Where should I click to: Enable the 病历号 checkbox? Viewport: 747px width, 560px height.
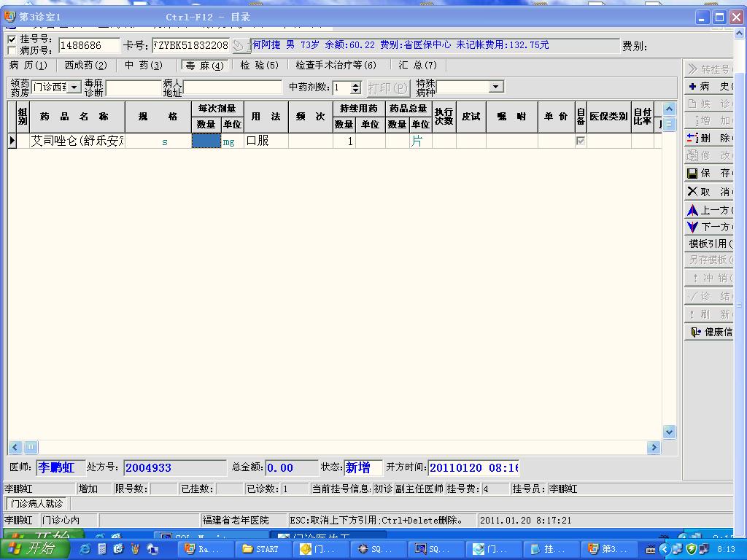click(x=11, y=51)
